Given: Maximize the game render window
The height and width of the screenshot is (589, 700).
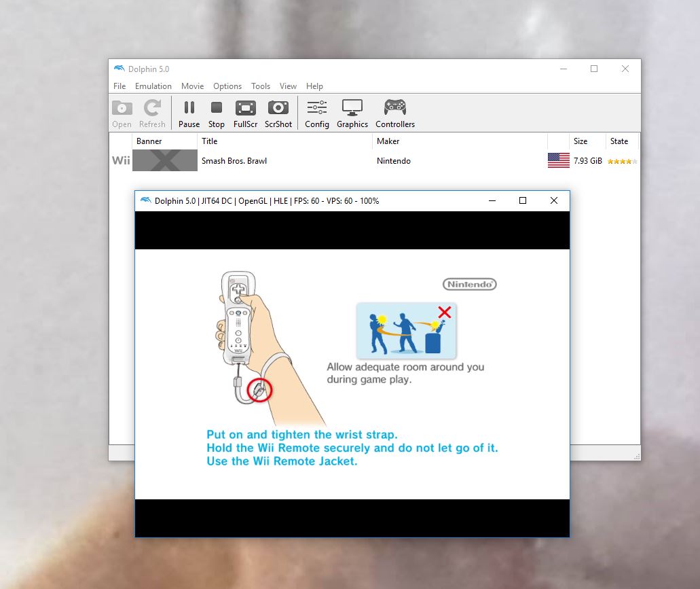Looking at the screenshot, I should 523,201.
